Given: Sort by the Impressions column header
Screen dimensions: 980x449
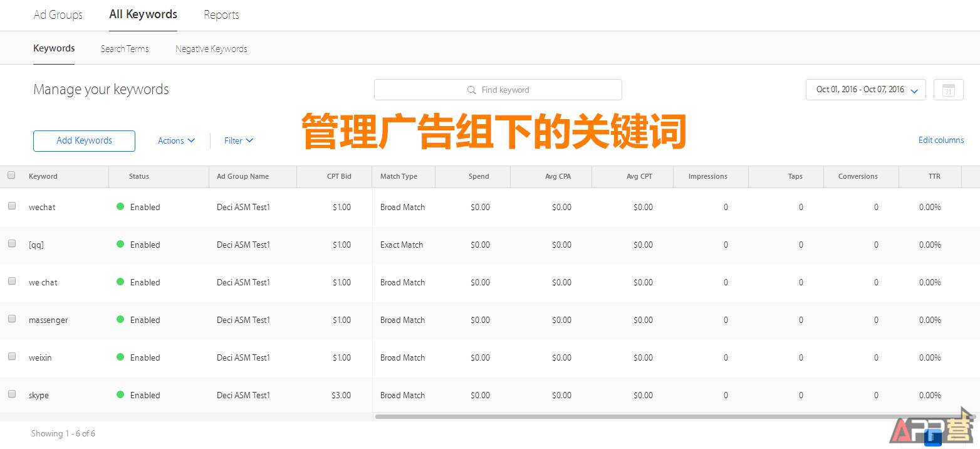Looking at the screenshot, I should (707, 176).
